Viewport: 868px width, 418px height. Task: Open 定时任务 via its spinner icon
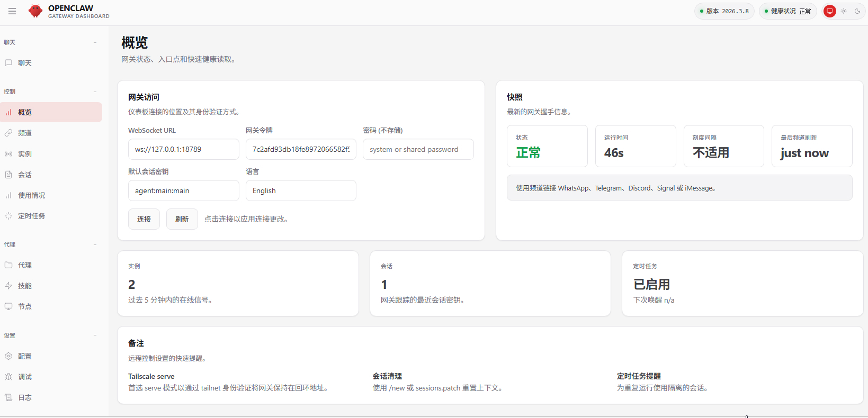pyautogui.click(x=8, y=216)
